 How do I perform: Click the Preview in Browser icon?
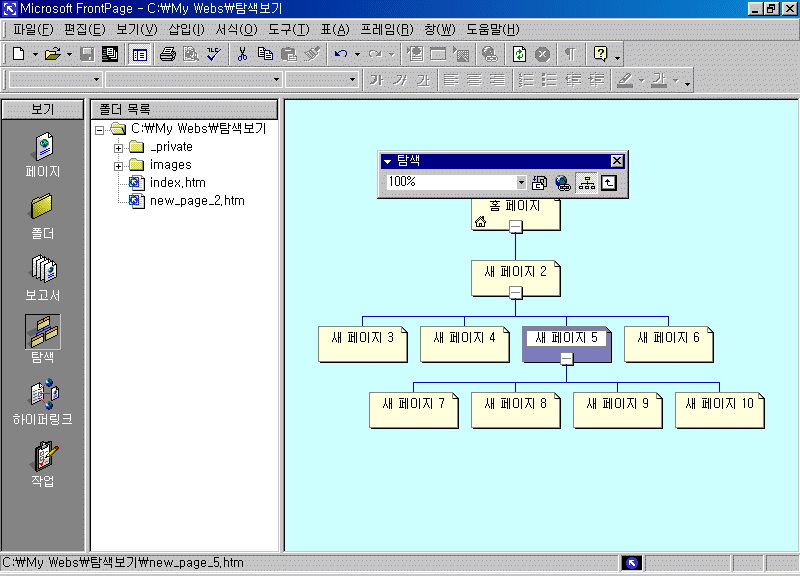191,54
